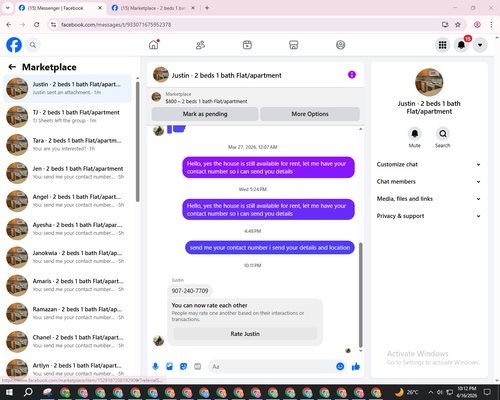Open TJ conversation in the list
This screenshot has height=400, width=500.
click(x=67, y=117)
